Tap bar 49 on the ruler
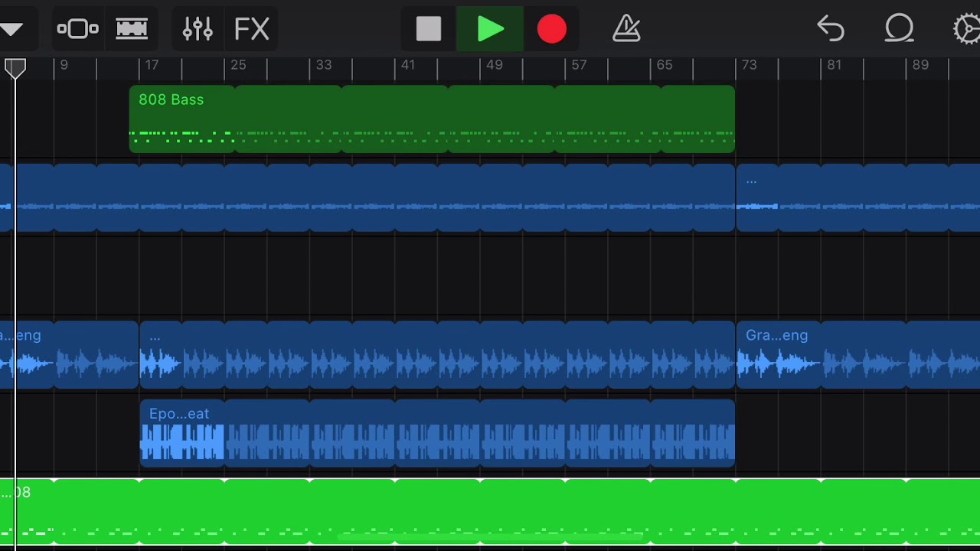Viewport: 980px width, 551px height. pos(495,66)
